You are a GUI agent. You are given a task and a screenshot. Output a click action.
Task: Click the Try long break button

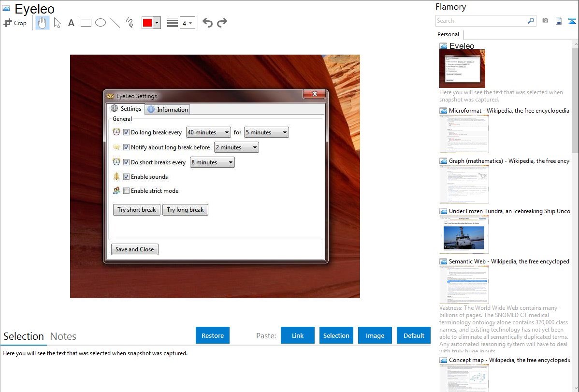point(186,210)
